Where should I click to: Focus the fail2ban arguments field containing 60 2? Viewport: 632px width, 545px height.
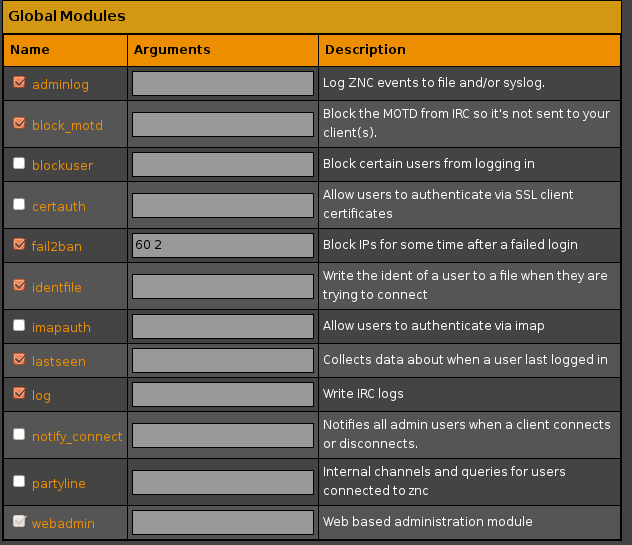(x=223, y=245)
